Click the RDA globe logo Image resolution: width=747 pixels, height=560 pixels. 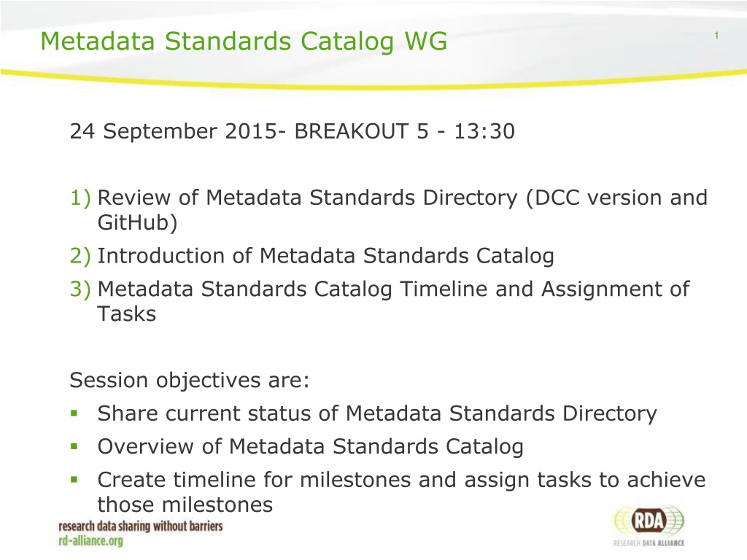click(x=649, y=521)
